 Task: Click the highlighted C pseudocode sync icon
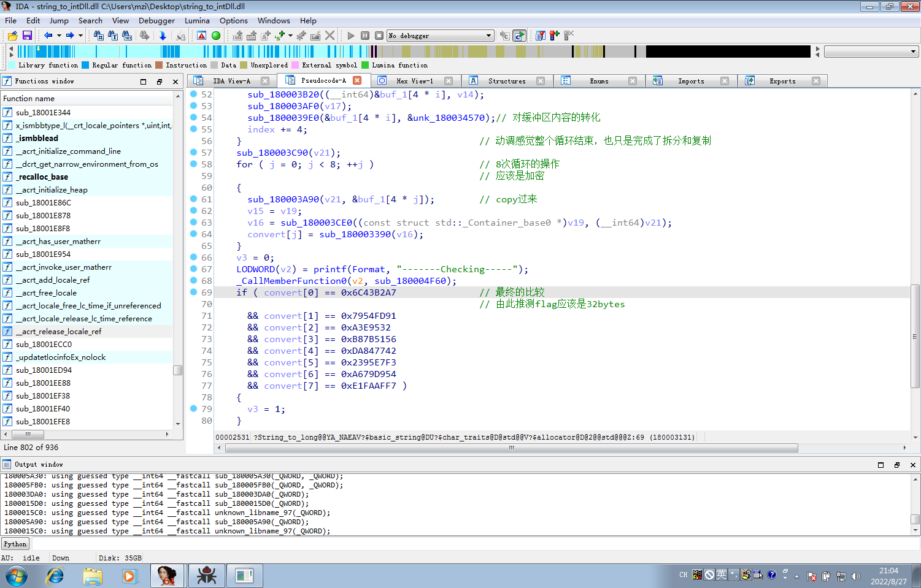point(519,36)
